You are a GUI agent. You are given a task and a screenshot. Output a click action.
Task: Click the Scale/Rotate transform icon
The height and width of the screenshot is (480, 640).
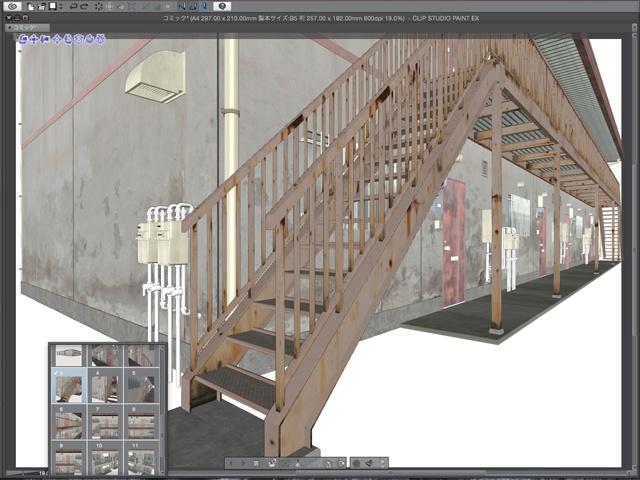coord(131,7)
